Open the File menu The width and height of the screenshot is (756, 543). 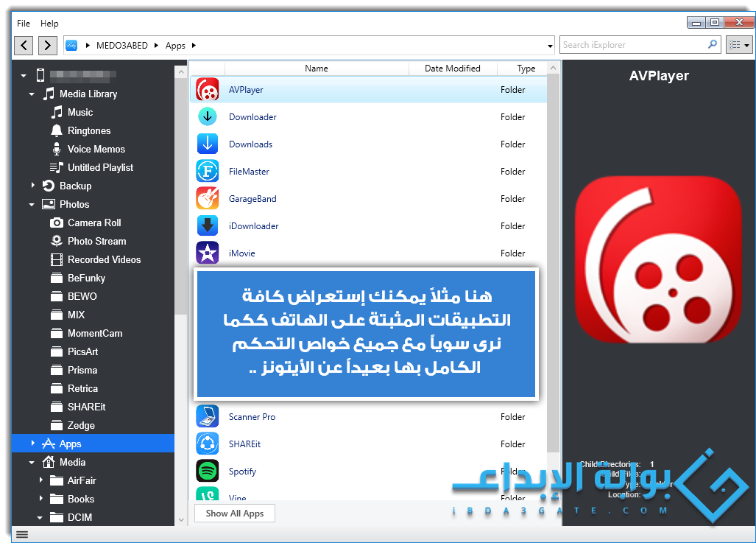23,23
